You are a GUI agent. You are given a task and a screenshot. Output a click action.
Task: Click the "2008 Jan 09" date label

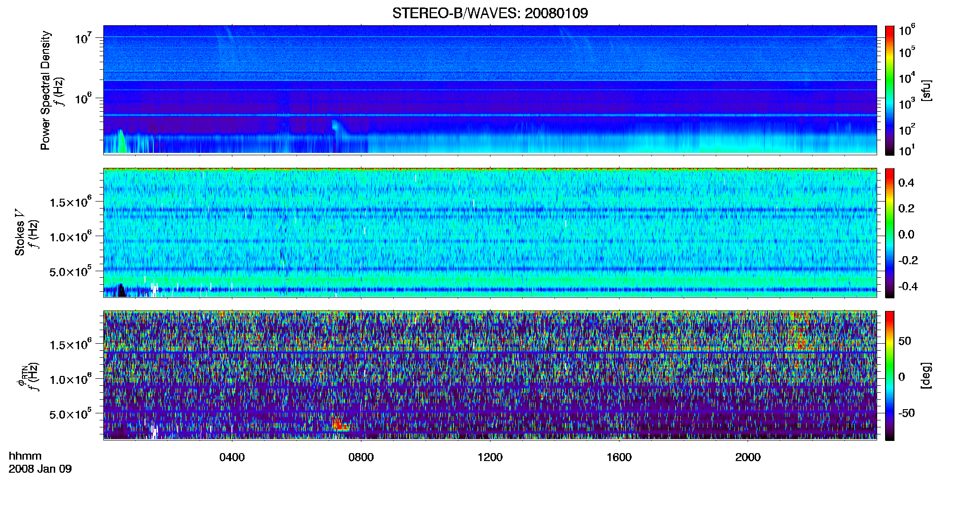pyautogui.click(x=40, y=469)
